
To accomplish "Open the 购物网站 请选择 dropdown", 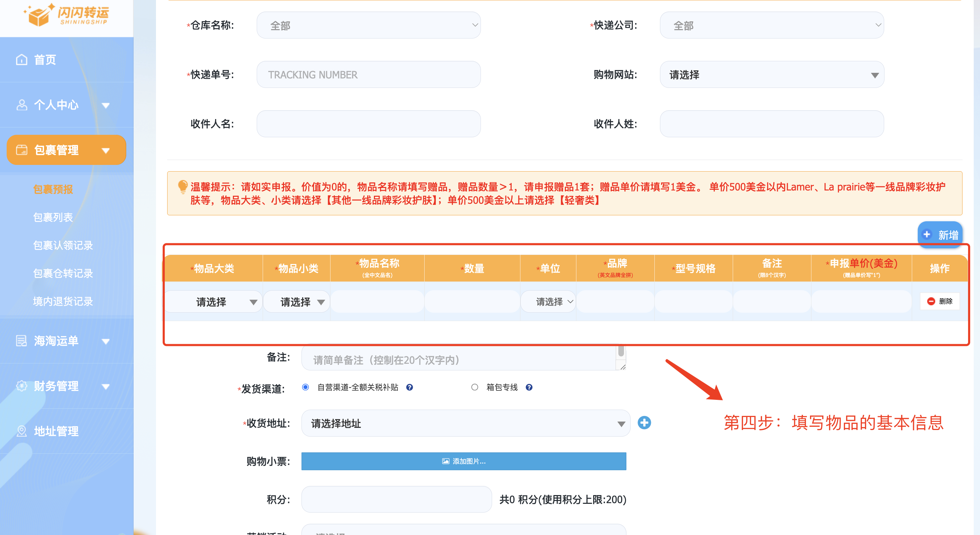I will [772, 75].
